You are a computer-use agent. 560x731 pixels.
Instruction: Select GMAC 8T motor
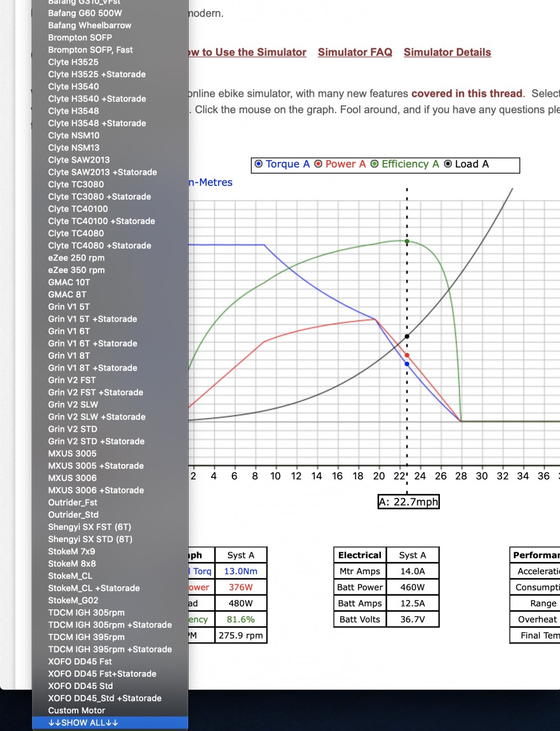click(110, 295)
